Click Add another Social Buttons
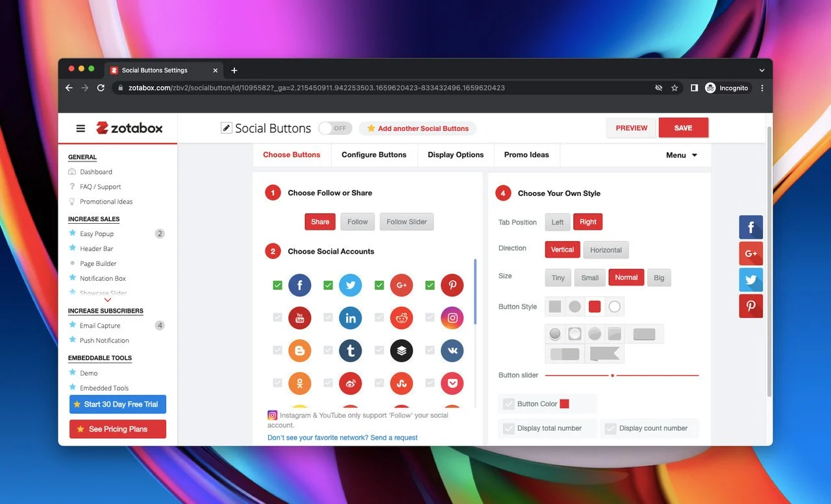831x504 pixels. pyautogui.click(x=417, y=128)
